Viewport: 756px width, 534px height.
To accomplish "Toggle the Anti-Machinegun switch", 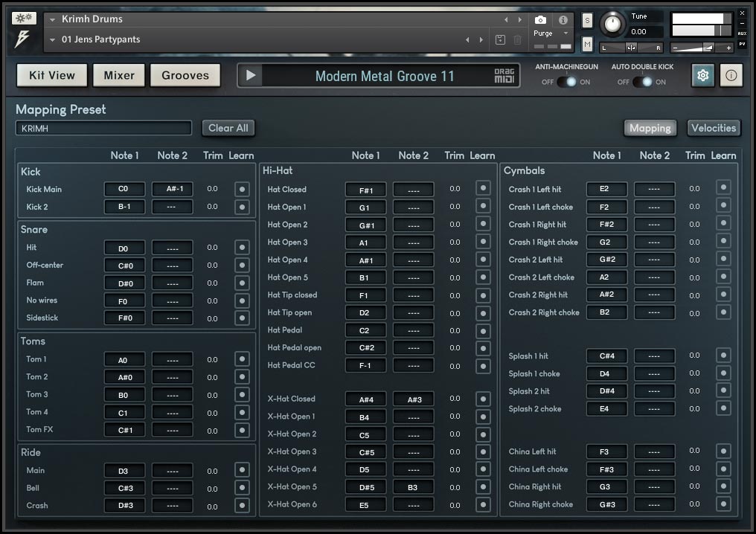I will coord(566,82).
